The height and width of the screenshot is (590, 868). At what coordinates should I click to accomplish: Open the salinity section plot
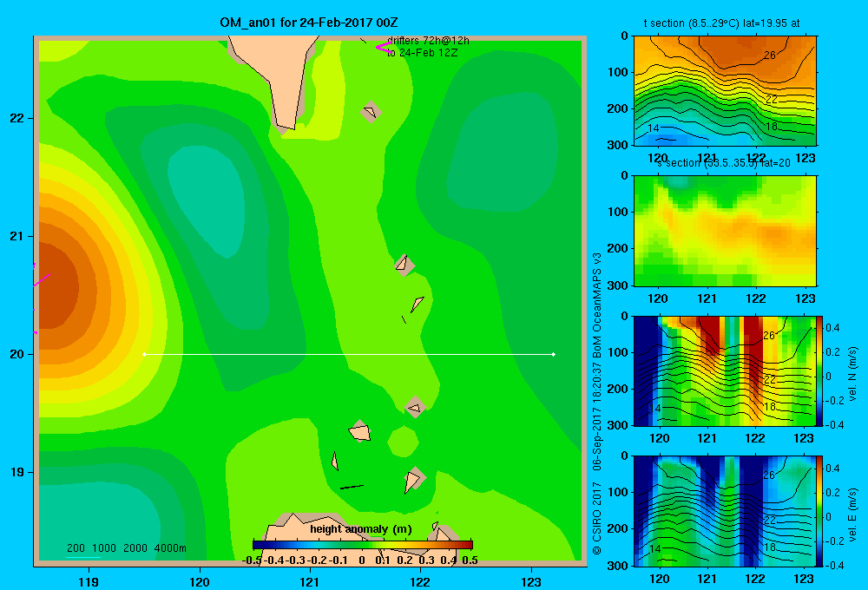[x=725, y=231]
